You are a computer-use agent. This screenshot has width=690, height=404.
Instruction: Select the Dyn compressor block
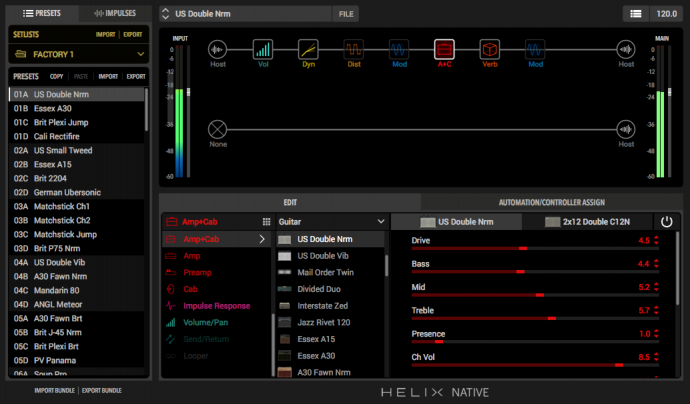(308, 49)
